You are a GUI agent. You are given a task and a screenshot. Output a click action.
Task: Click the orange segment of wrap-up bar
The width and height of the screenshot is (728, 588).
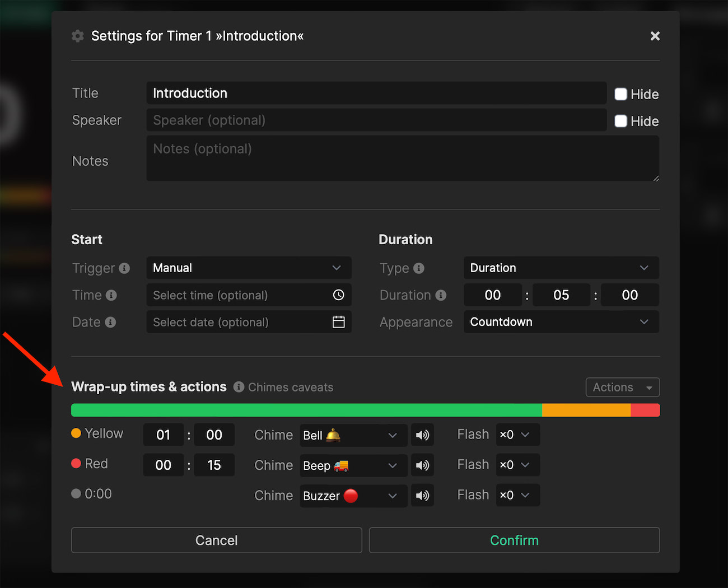(x=586, y=410)
